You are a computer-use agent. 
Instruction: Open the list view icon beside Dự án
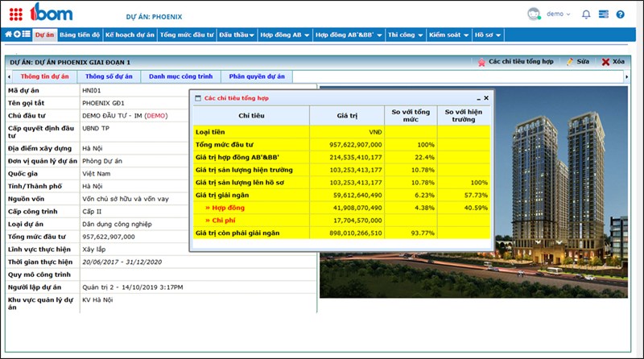point(26,35)
